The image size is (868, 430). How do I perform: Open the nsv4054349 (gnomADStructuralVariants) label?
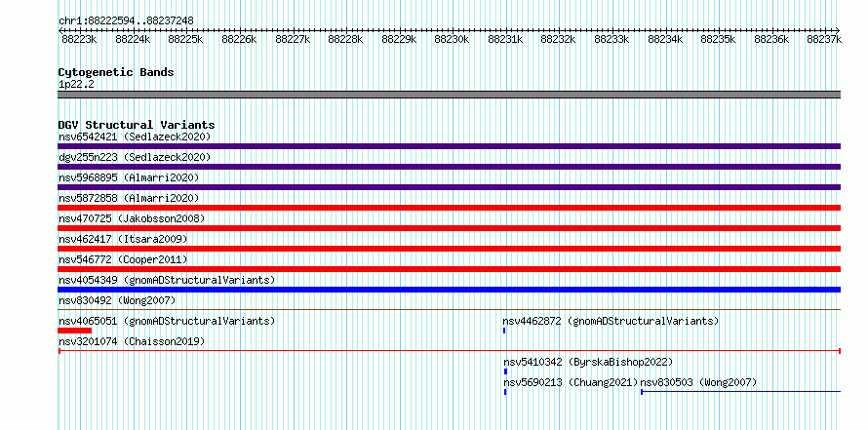tap(167, 280)
